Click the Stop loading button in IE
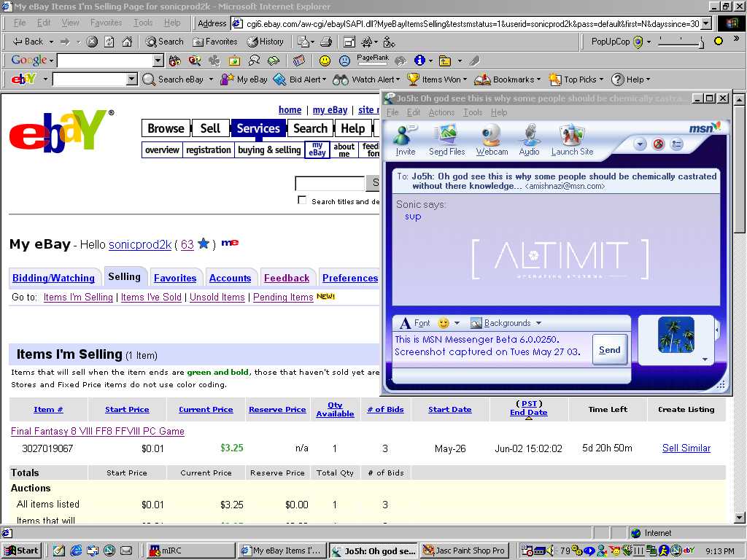 92,42
